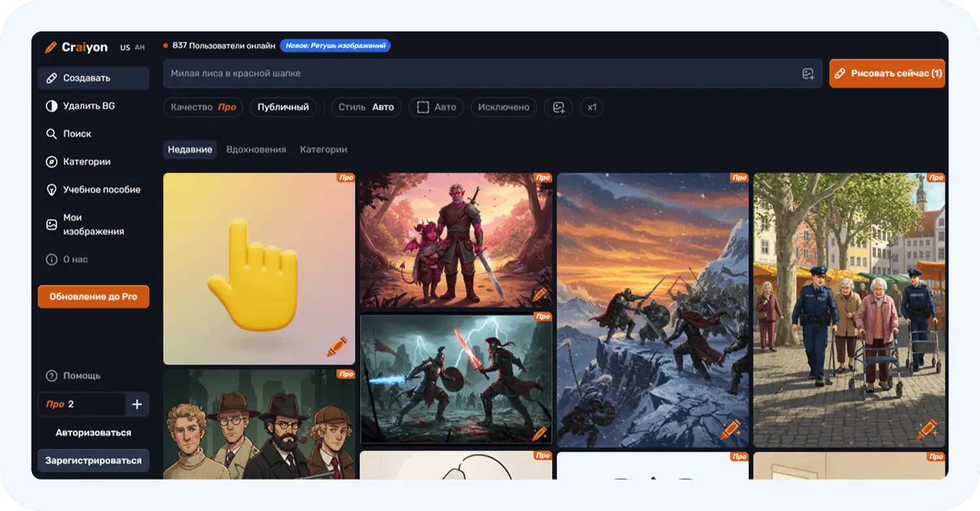Click the image upload icon in prompt field
This screenshot has width=980, height=511.
coord(808,74)
